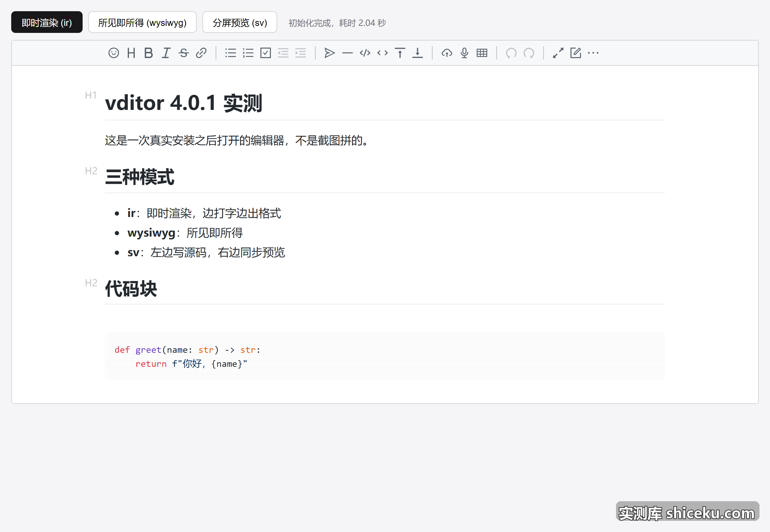The image size is (770, 532).
Task: Insert a horizontal divider line
Action: tap(348, 53)
